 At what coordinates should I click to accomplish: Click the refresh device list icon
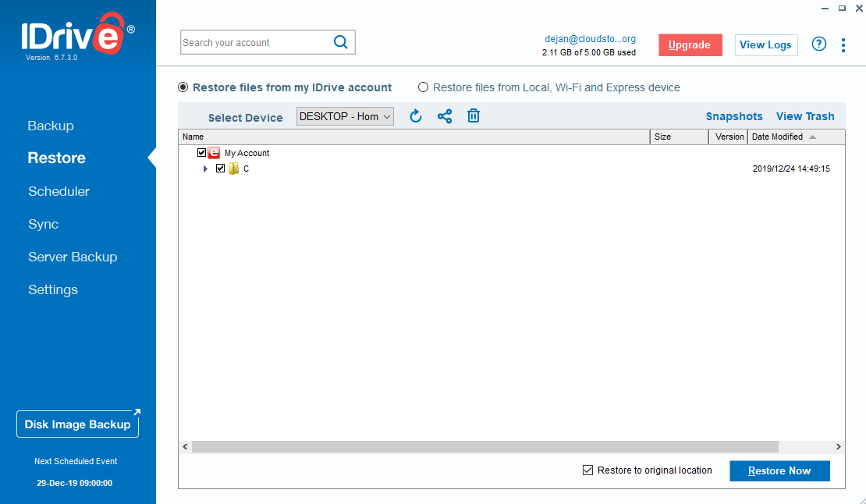coord(416,115)
